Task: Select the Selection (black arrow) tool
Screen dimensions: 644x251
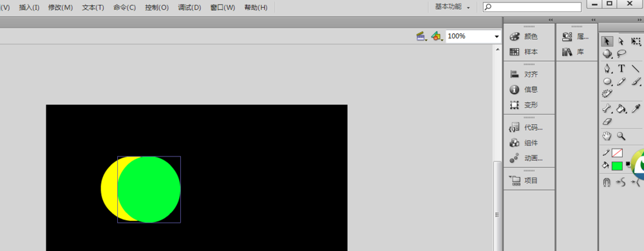Action: point(607,41)
